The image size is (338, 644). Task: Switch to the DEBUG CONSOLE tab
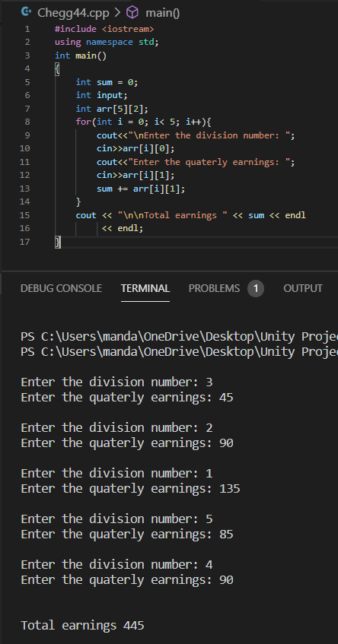click(x=61, y=288)
